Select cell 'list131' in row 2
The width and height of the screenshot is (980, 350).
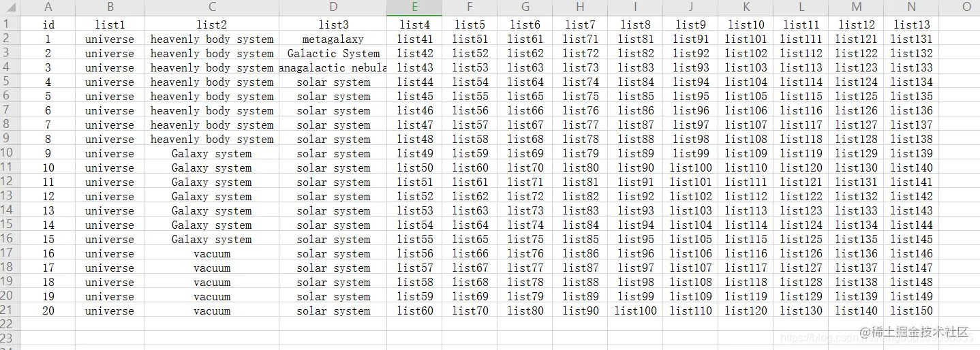(x=911, y=39)
